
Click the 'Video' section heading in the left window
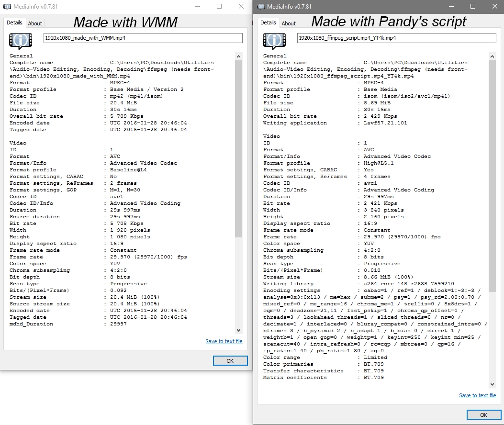[x=18, y=143]
